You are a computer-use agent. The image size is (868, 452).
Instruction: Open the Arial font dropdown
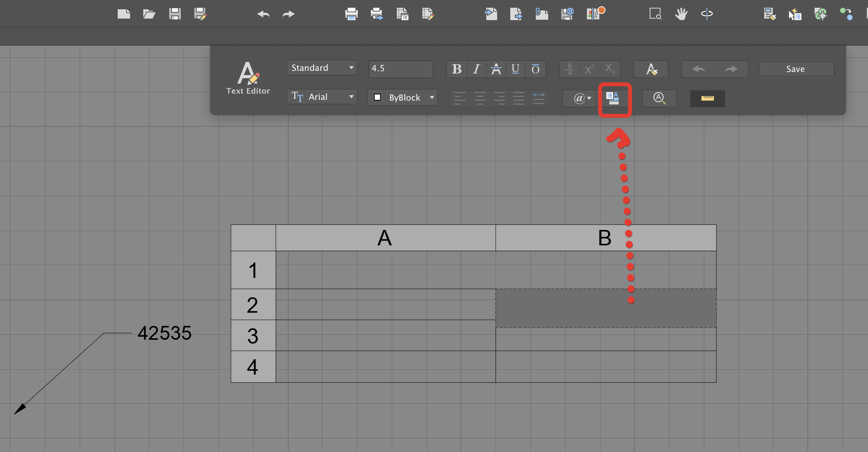pyautogui.click(x=321, y=97)
